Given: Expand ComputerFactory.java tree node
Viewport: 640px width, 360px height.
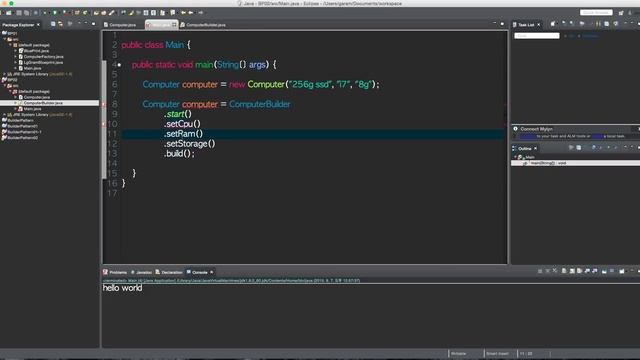Looking at the screenshot, I should (x=16, y=57).
